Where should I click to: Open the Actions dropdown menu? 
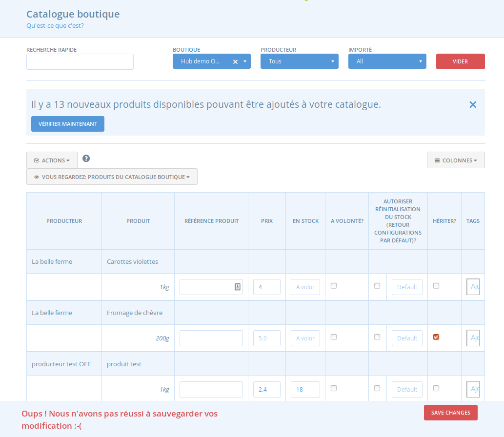pos(52,160)
